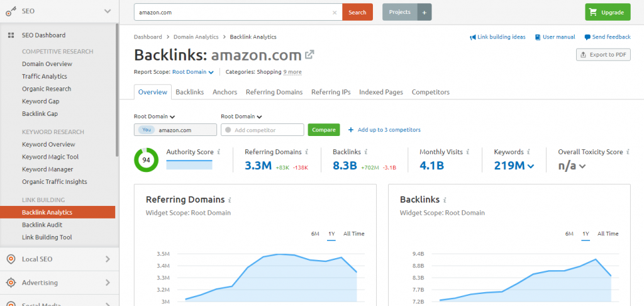Open Link Building Tool in sidebar
644x306 pixels.
pyautogui.click(x=47, y=237)
